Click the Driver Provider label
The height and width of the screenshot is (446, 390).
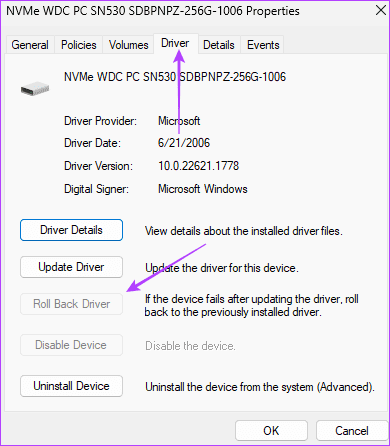tap(100, 121)
